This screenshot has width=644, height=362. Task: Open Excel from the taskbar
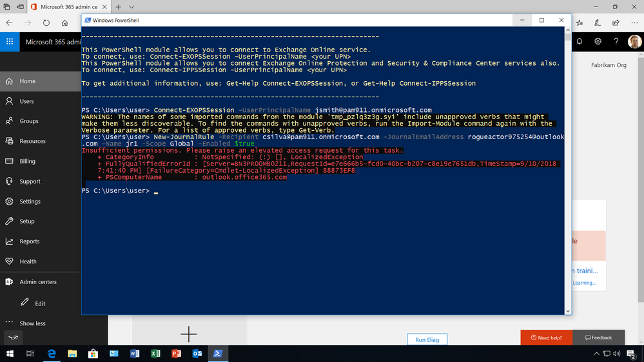click(155, 354)
